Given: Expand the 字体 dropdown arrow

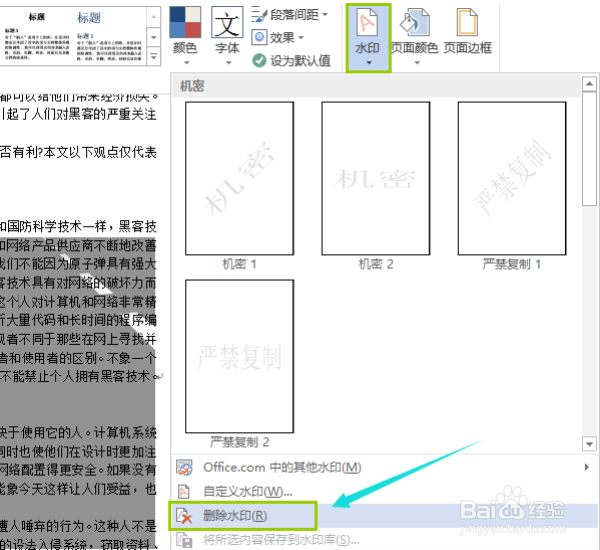Looking at the screenshot, I should coord(228,62).
